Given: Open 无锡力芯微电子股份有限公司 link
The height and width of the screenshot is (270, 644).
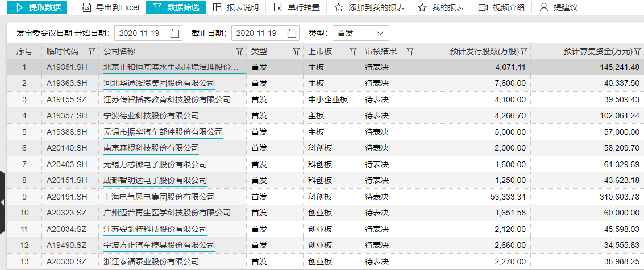Looking at the screenshot, I should [x=155, y=164].
